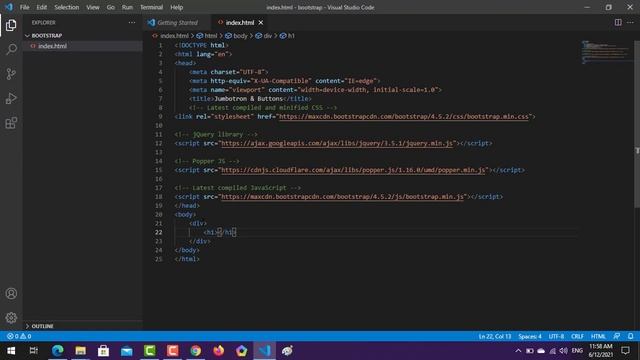Open Windows Action Center notifications
640x360 pixels.
pos(625,351)
